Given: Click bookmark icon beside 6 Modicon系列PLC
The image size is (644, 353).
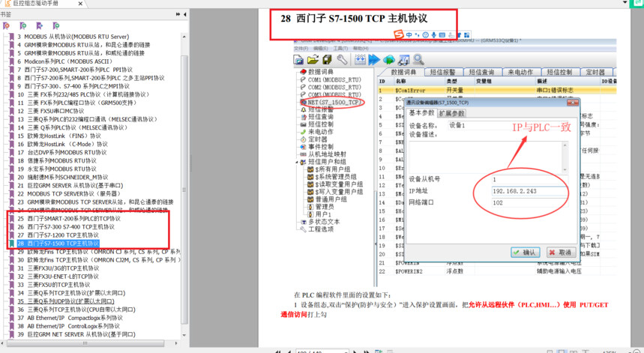Looking at the screenshot, I should tap(11, 61).
